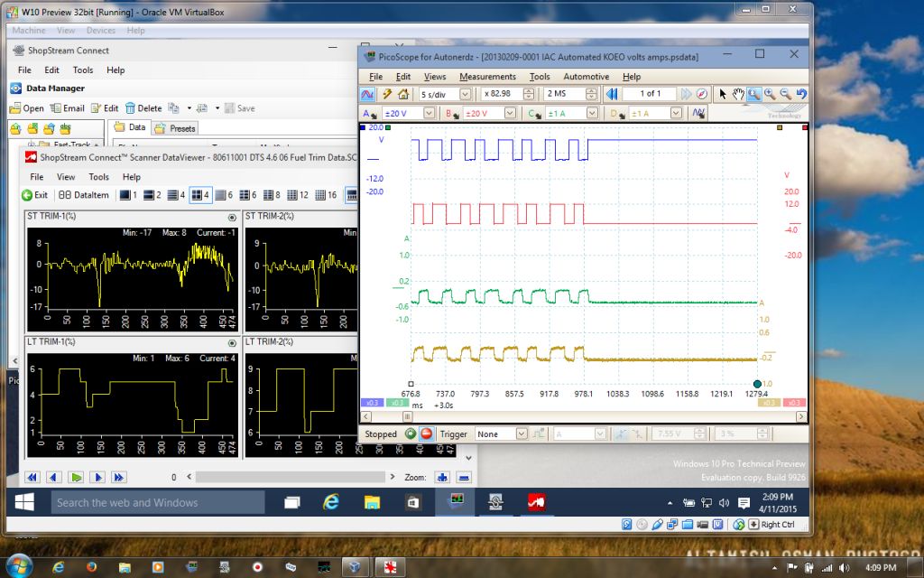Viewport: 924px width, 578px height.
Task: Click the math channels icon after channel D
Action: click(699, 113)
